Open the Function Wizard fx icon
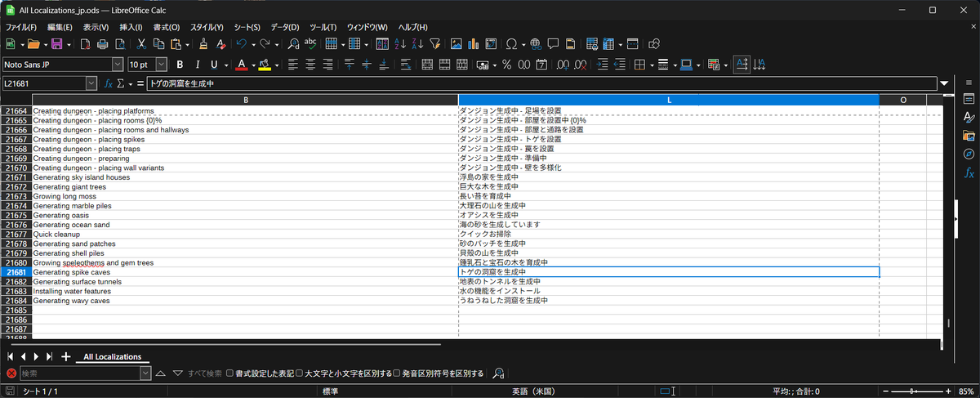Screen dimensions: 980x398 pyautogui.click(x=108, y=83)
